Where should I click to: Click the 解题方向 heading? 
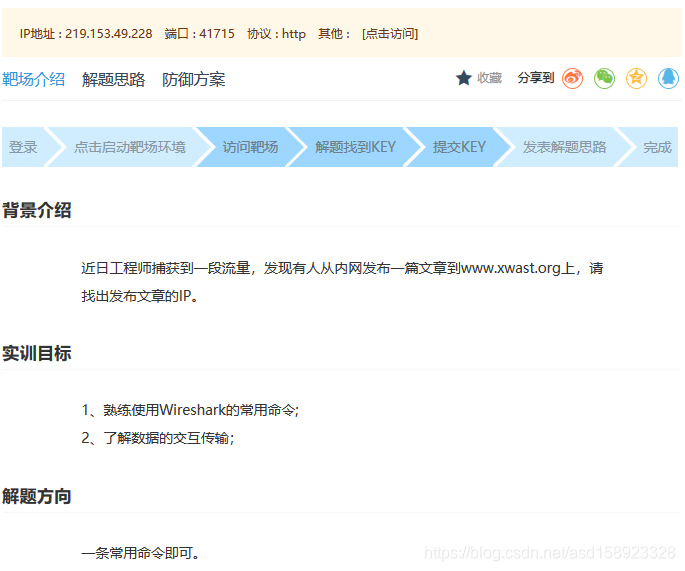37,496
